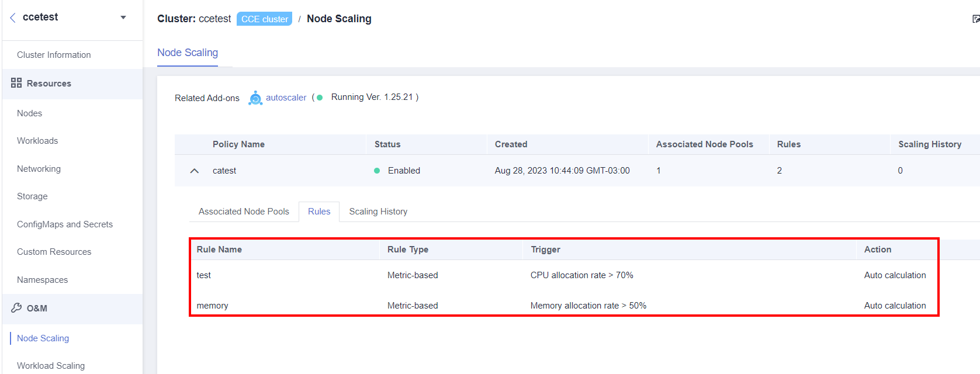
Task: Select the Rules tab
Action: pos(318,211)
